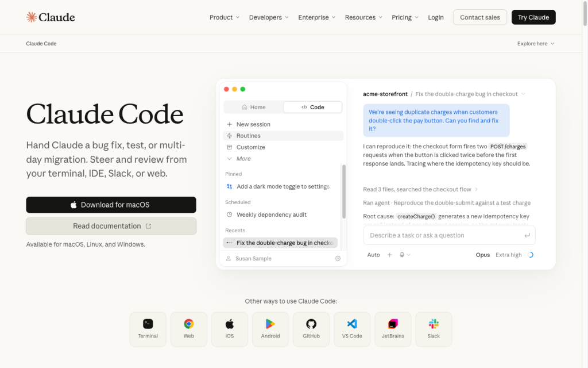Click the enter arrow in the task input
The image size is (588, 368).
pyautogui.click(x=527, y=235)
